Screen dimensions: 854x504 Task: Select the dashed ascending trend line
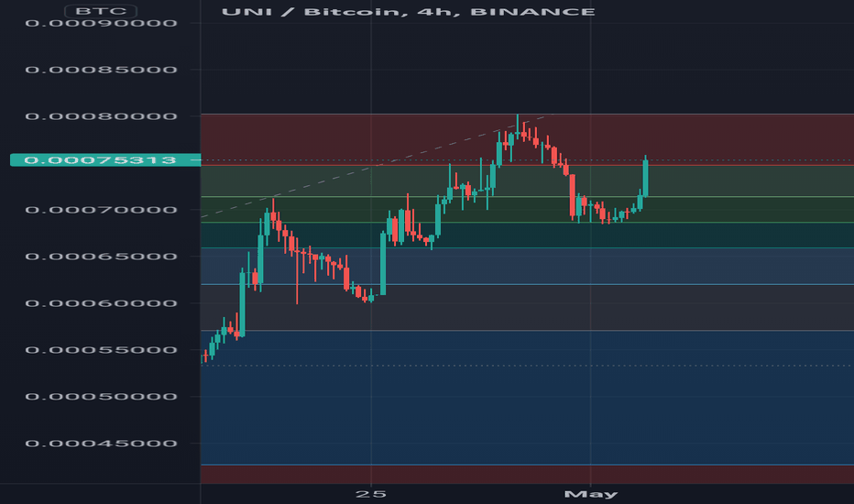377,166
